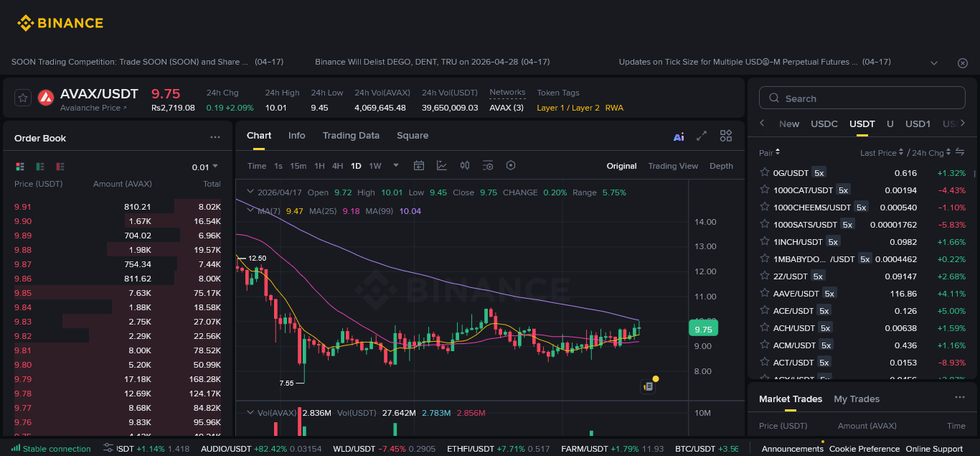Viewport: 980px width, 456px height.
Task: Select the 1W chart interval
Action: click(375, 166)
